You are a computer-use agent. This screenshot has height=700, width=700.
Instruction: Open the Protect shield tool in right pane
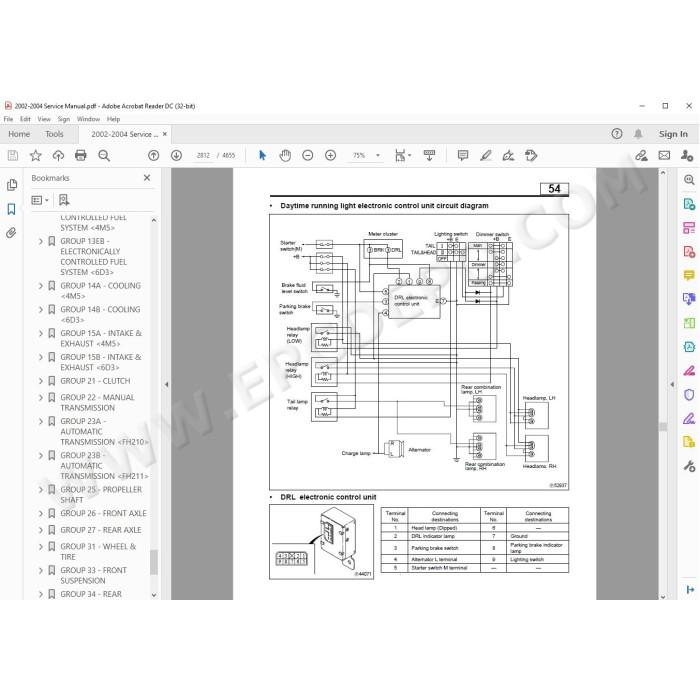pos(689,395)
